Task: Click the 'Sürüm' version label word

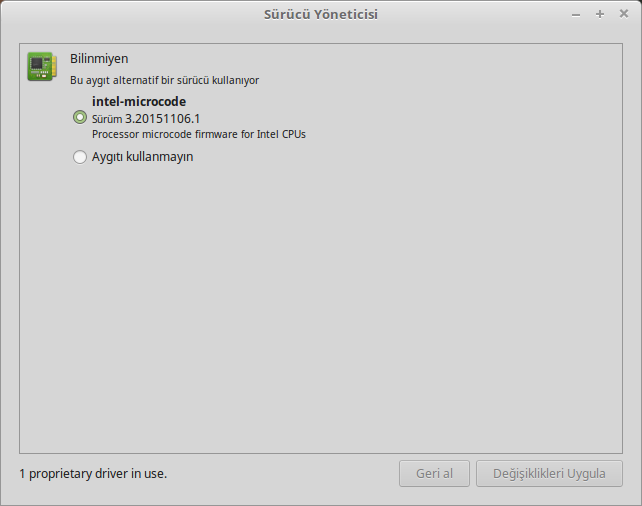Action: (x=107, y=119)
